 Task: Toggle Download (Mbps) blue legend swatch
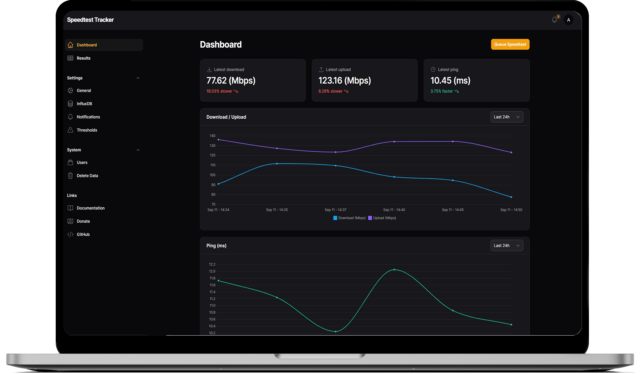[335, 218]
